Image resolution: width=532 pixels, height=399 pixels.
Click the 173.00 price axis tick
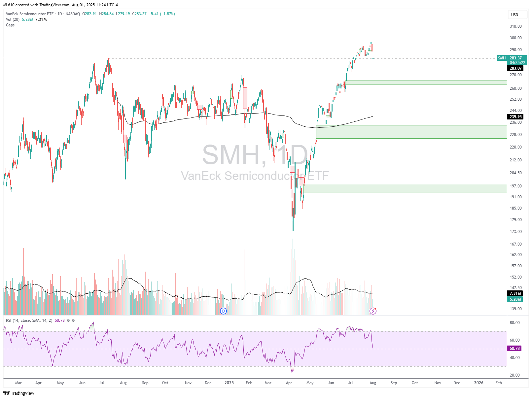click(515, 232)
